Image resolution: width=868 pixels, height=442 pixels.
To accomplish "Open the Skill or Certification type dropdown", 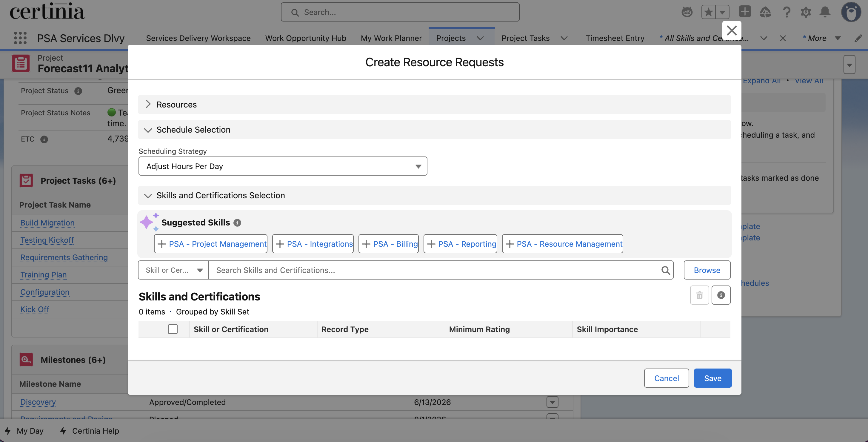I will coord(173,270).
